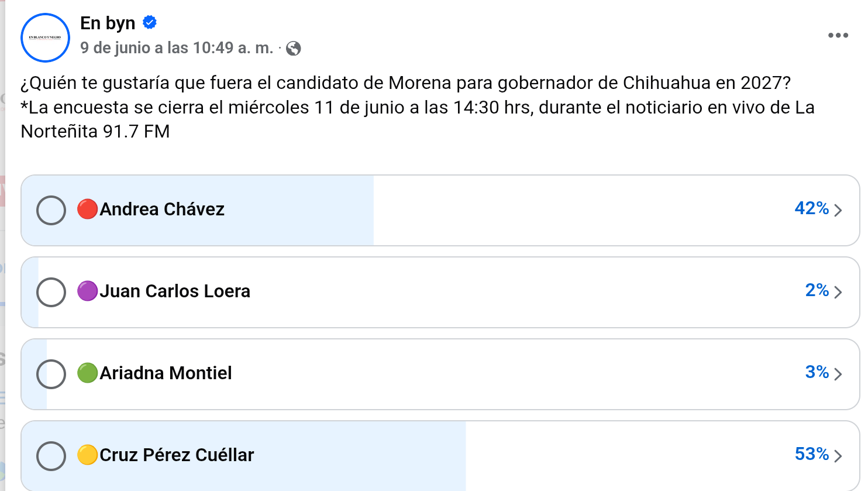
Task: Expand voters chevron next to 3%
Action: [x=838, y=374]
